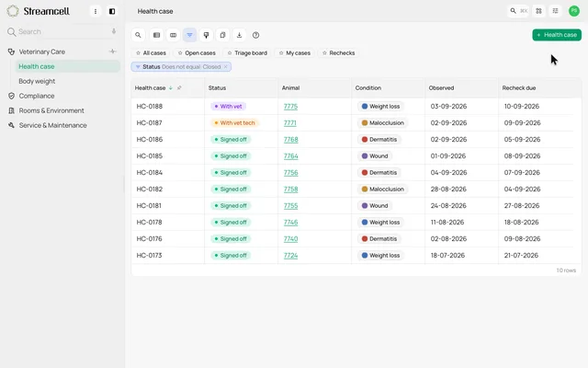This screenshot has height=368, width=588.
Task: Switch to the Rechecks view
Action: point(339,53)
